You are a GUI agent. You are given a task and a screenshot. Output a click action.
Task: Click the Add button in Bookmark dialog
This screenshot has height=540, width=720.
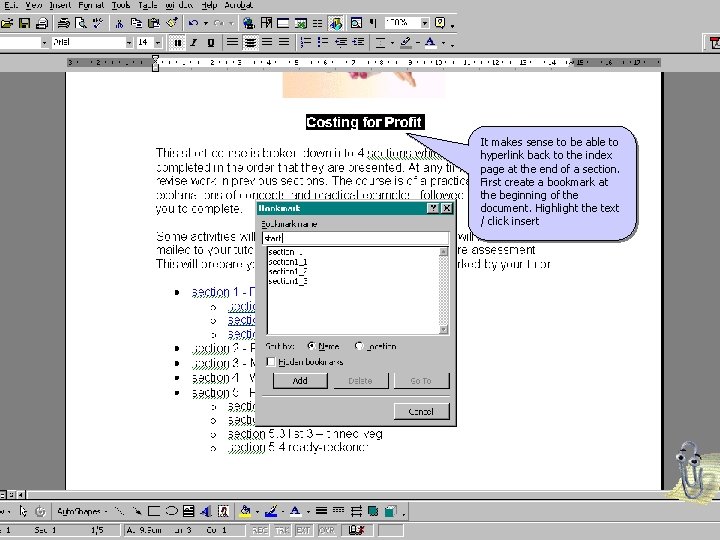pos(300,381)
